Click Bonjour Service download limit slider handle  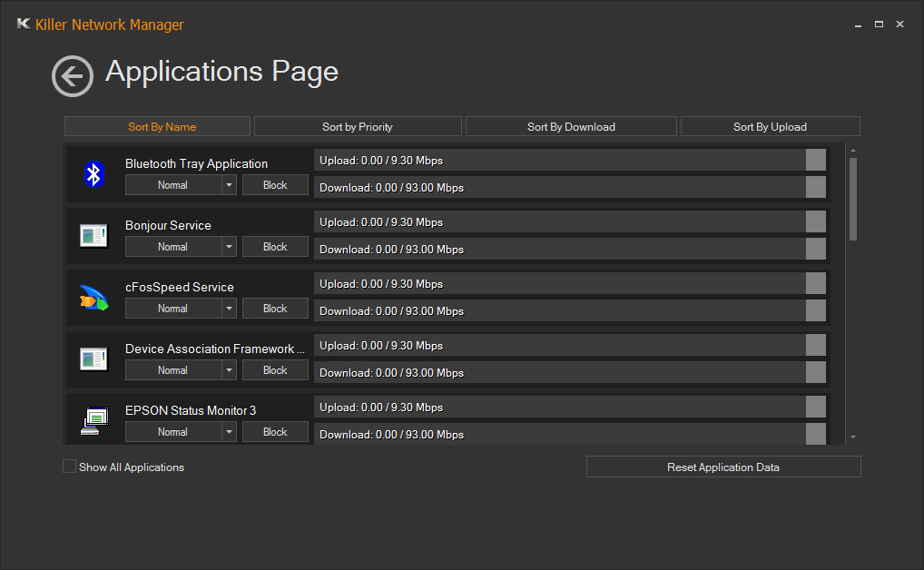[816, 249]
